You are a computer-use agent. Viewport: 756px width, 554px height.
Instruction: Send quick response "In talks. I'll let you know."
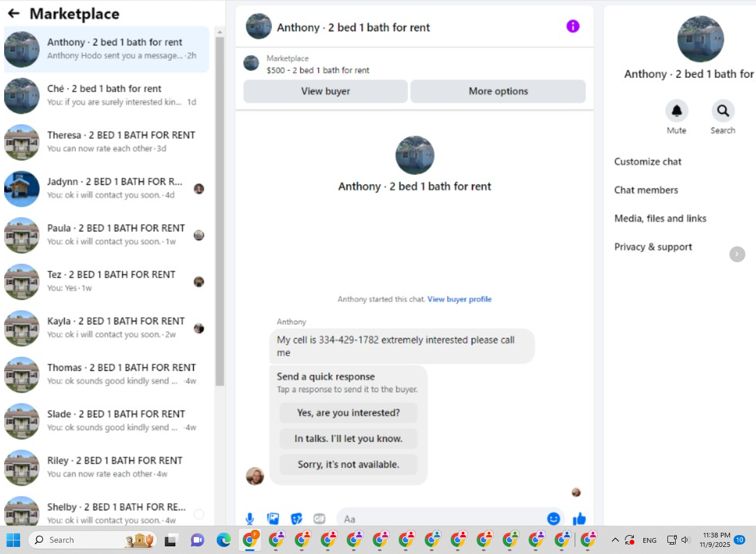(348, 439)
